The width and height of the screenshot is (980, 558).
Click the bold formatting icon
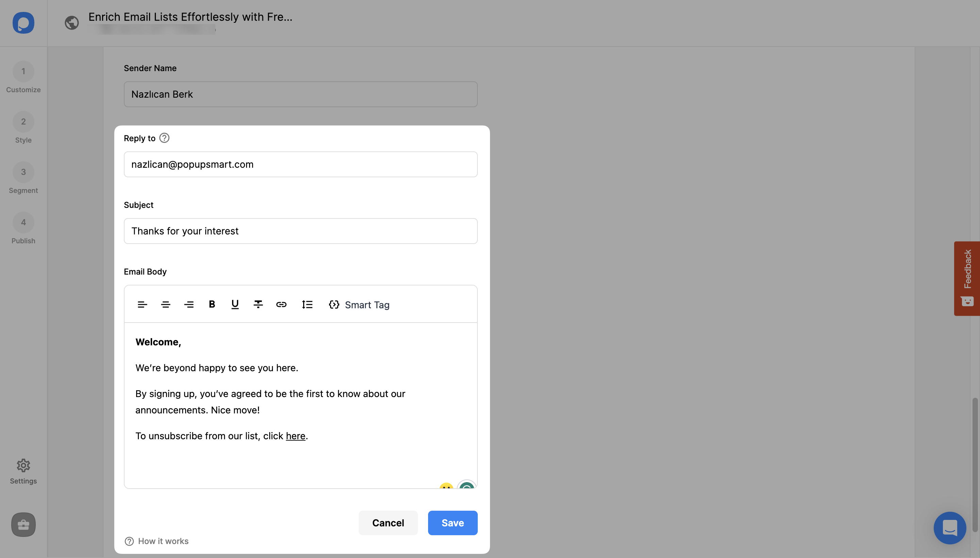pyautogui.click(x=211, y=304)
